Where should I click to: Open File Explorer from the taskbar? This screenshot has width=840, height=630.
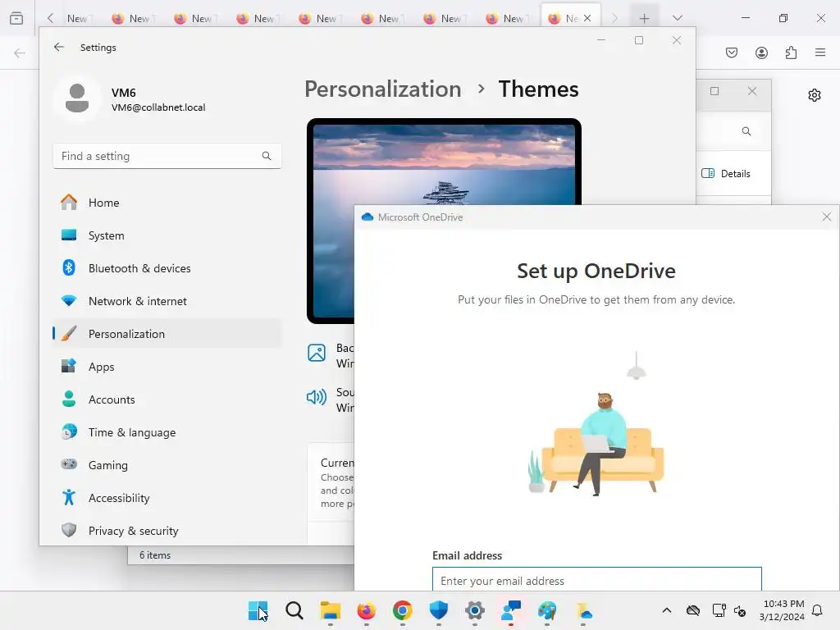[x=330, y=610]
